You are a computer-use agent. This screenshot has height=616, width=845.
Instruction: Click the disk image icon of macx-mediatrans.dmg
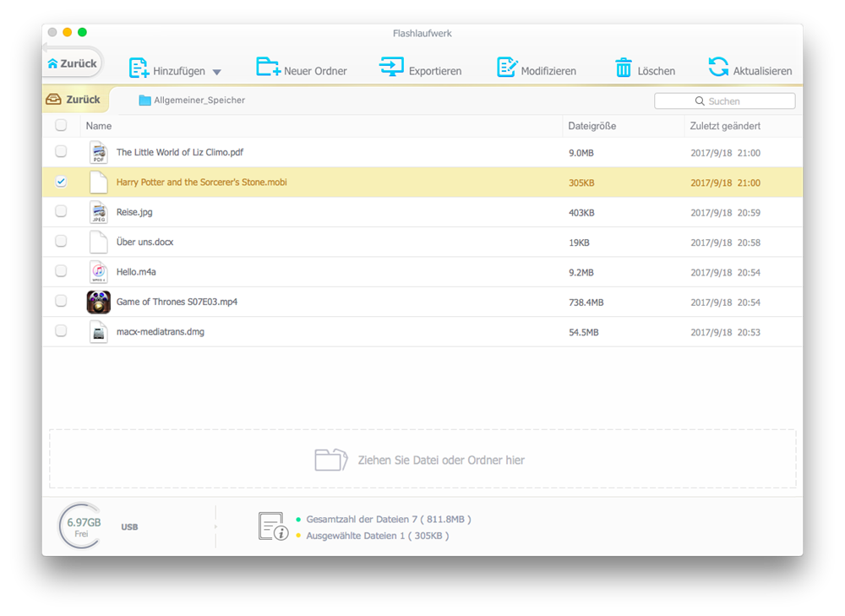[x=99, y=331]
